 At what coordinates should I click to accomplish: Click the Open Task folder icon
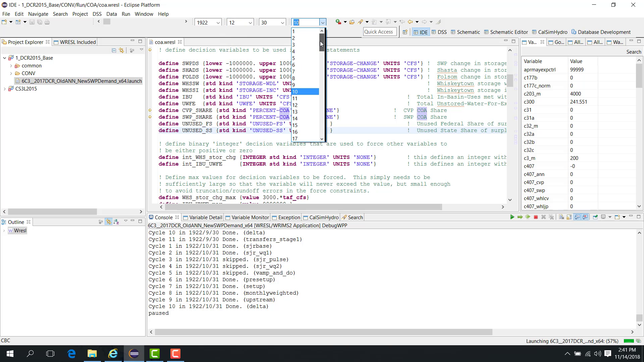click(x=352, y=22)
